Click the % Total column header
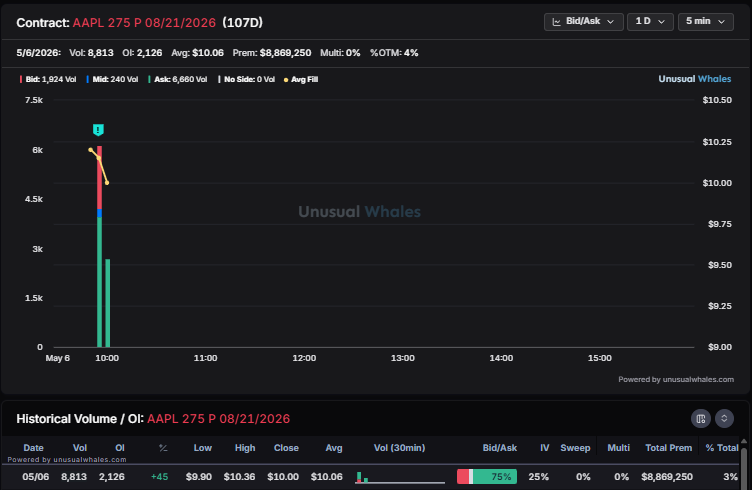Screen dimensions: 752x490 [722, 448]
